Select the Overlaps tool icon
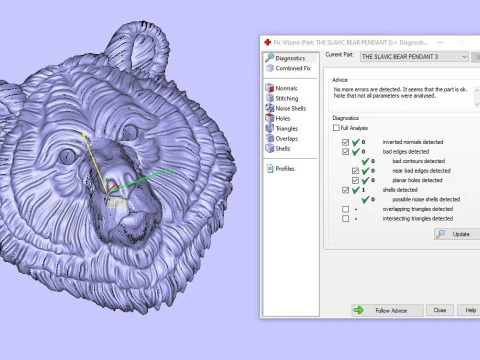This screenshot has width=480, height=360. tap(269, 138)
